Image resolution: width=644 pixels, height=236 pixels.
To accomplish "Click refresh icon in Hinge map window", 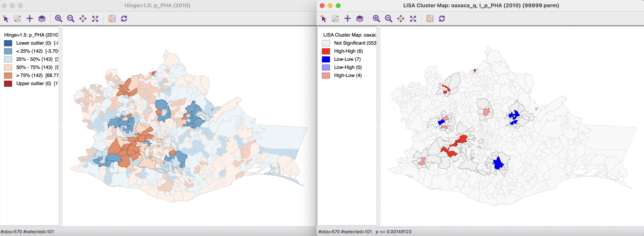I will click(124, 19).
